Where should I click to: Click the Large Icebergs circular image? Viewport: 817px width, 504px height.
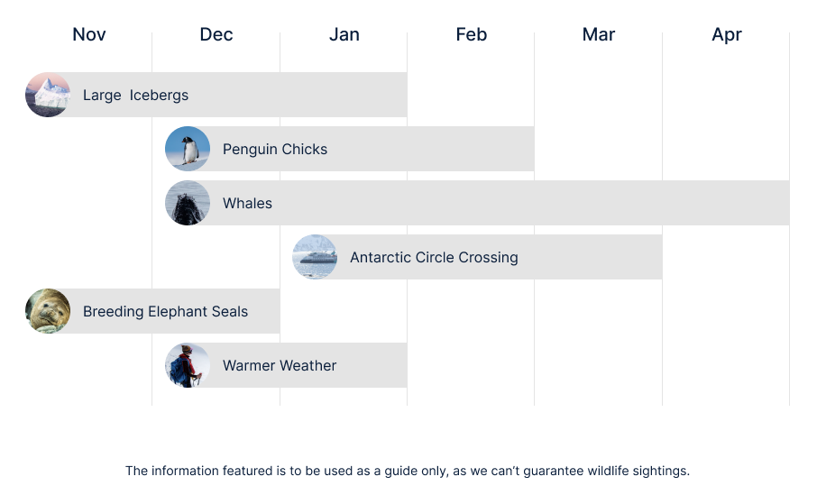(48, 95)
